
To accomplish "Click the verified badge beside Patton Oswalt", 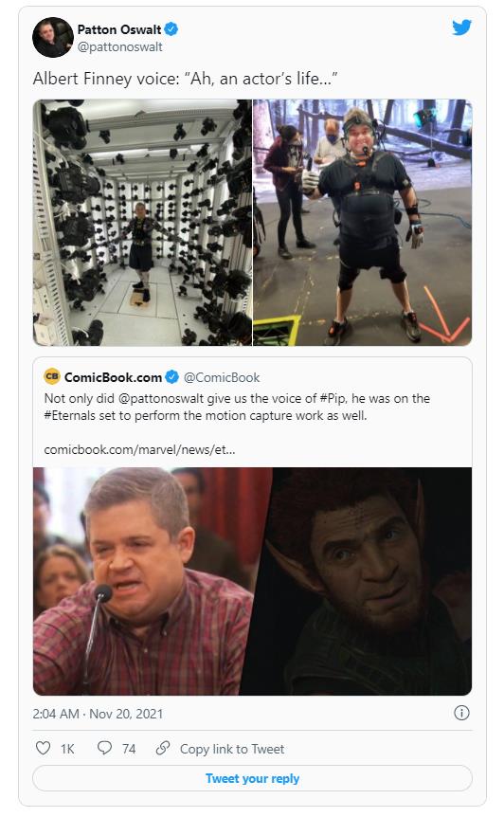I will coord(171,29).
